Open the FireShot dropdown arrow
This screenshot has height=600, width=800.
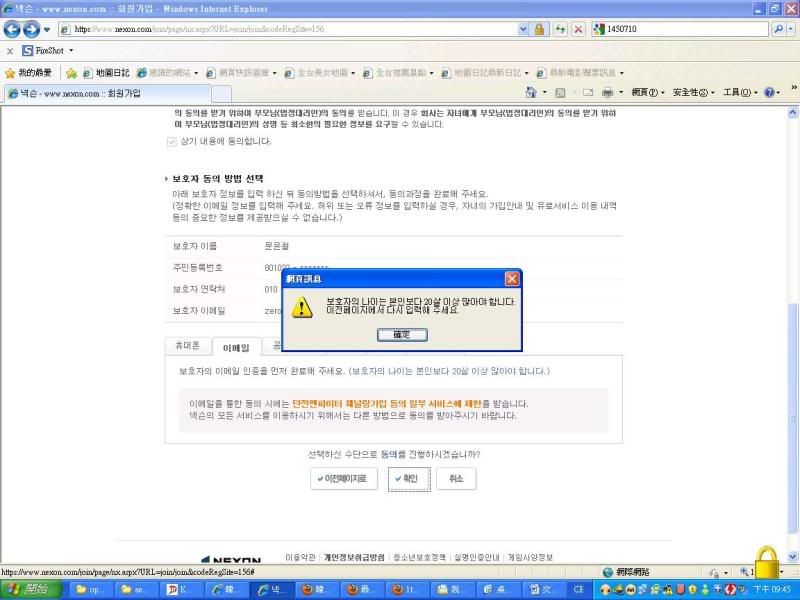click(71, 51)
